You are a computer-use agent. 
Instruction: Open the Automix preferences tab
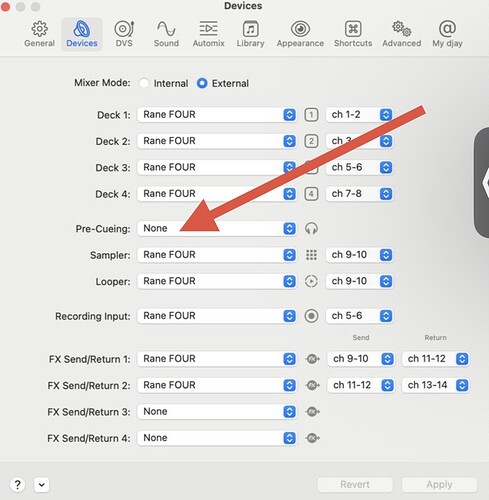[208, 34]
